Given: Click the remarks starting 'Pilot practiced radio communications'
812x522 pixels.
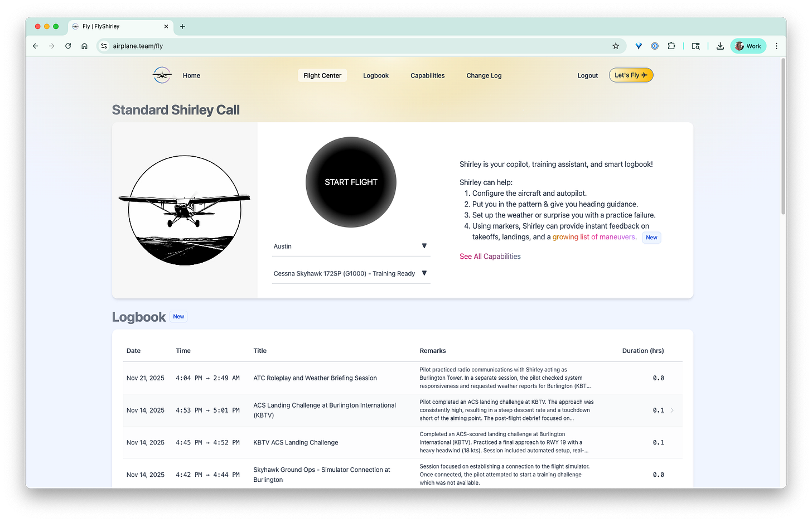Looking at the screenshot, I should click(x=505, y=378).
